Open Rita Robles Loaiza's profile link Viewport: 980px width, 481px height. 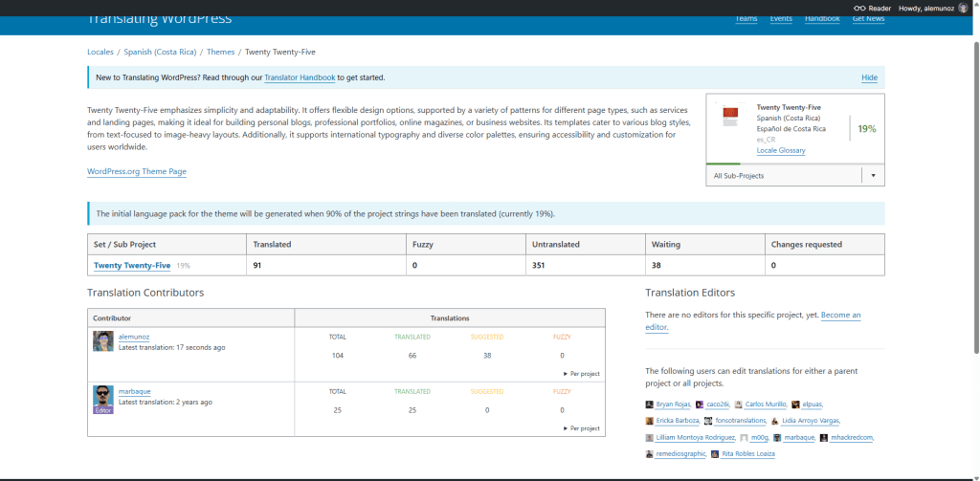pyautogui.click(x=748, y=454)
